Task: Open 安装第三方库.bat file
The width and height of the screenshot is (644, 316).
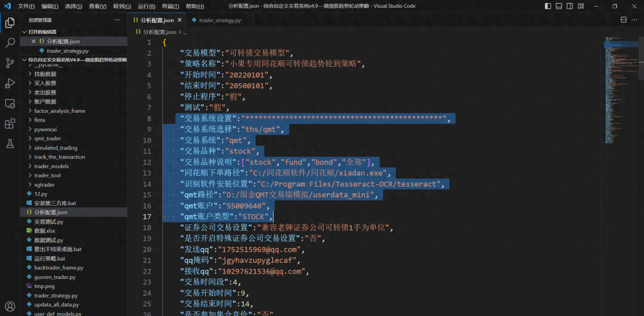Action: pyautogui.click(x=74, y=203)
